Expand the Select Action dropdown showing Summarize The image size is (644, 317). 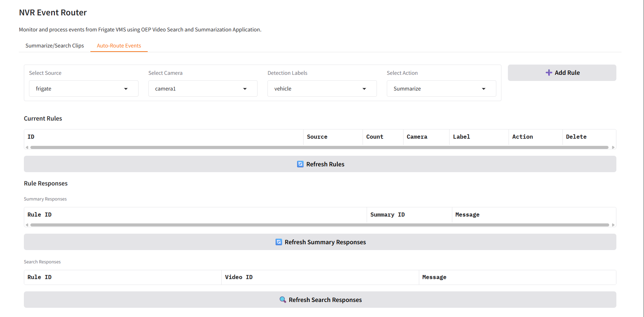coord(441,89)
